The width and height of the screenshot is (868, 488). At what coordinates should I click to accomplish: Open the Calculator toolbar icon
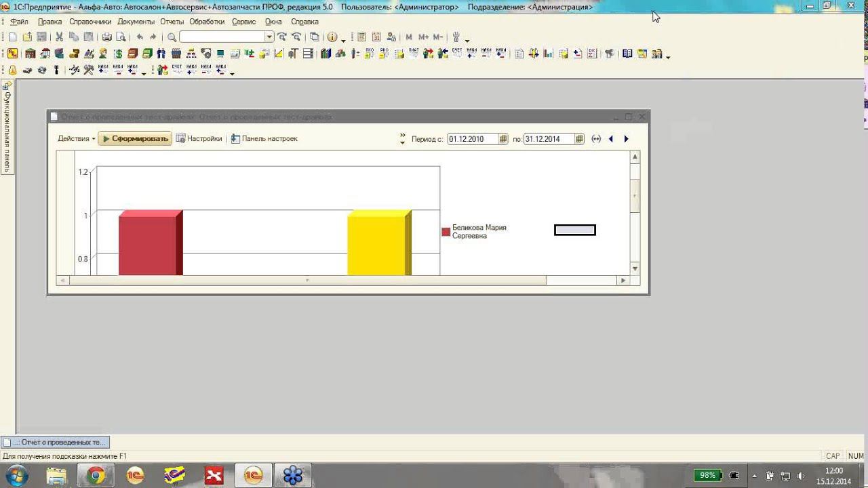pos(362,37)
